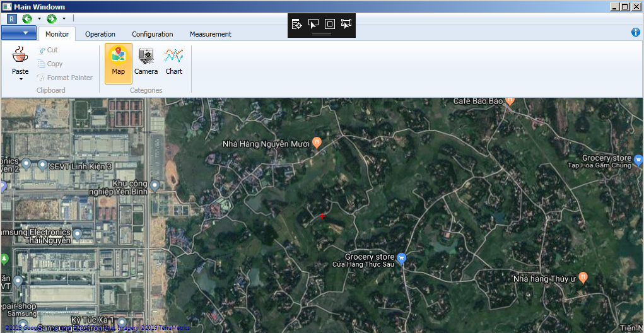The height and width of the screenshot is (333, 644).
Task: Click the Café Báo Báo restaurant pin
Action: tap(510, 101)
